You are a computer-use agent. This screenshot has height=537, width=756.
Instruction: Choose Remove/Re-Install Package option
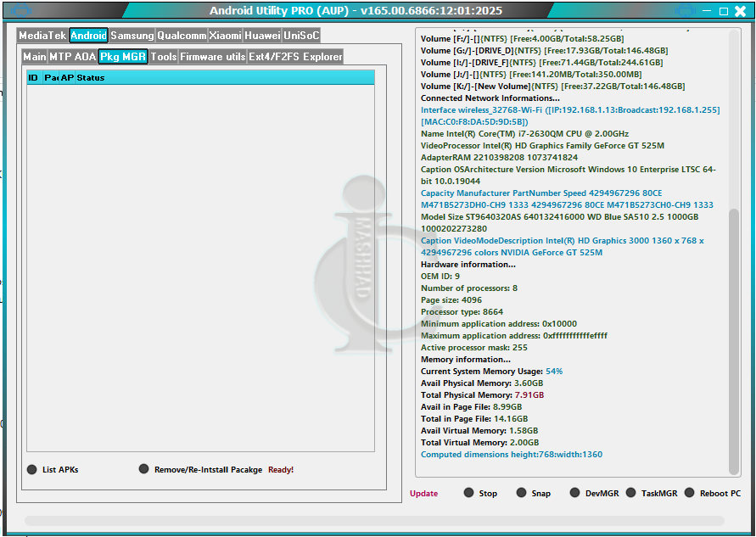click(144, 469)
